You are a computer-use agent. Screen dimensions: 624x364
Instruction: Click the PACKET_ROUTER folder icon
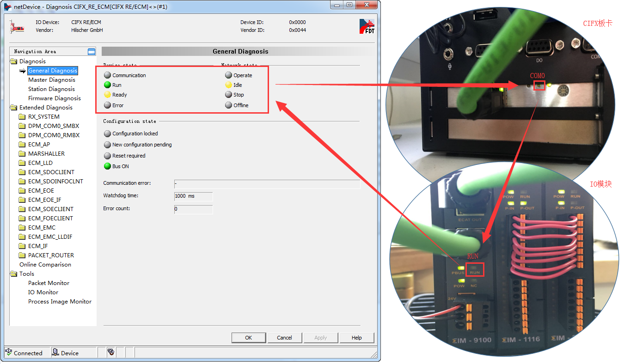coord(22,255)
